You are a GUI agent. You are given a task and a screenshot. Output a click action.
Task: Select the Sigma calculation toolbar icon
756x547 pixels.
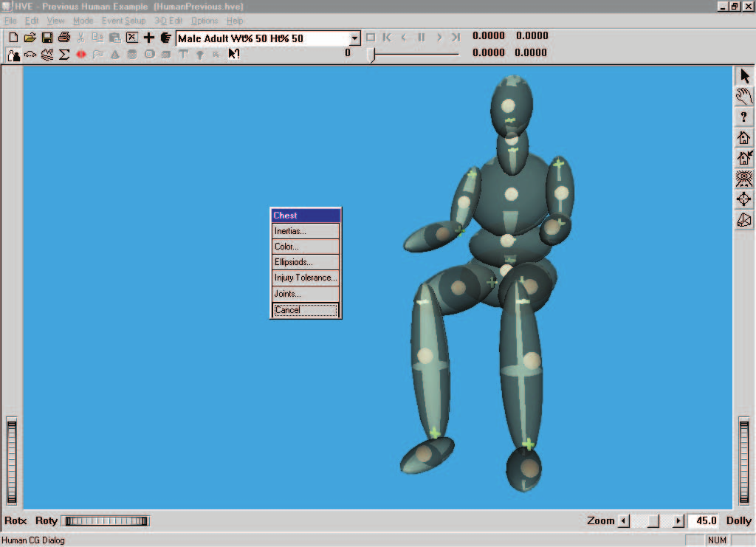(64, 55)
